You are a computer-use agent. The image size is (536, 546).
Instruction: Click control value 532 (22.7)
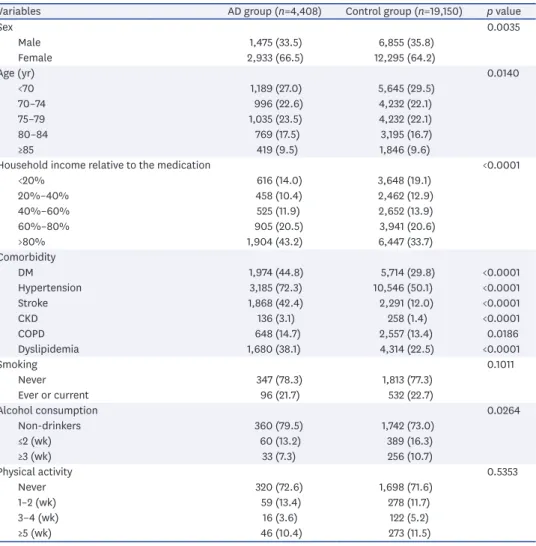[x=411, y=395]
